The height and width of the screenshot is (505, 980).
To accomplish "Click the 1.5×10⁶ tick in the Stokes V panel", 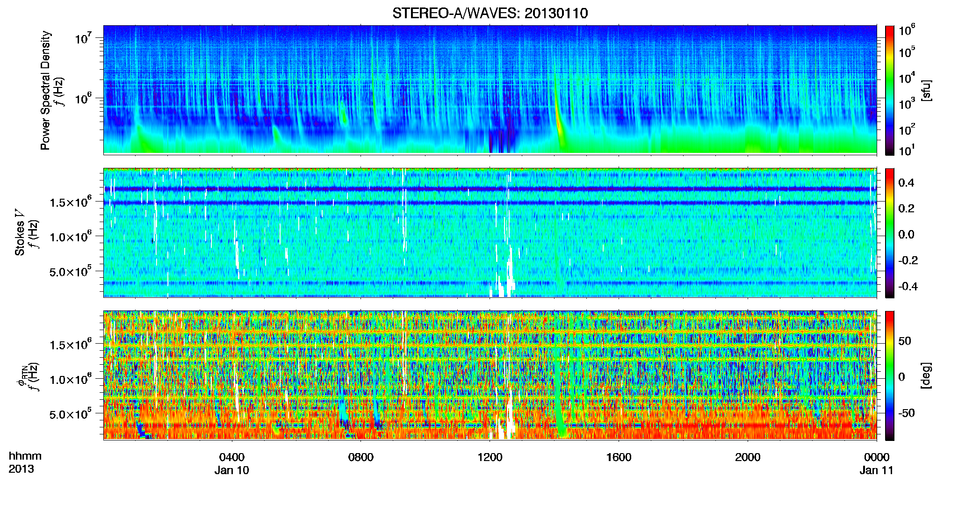I will click(71, 202).
